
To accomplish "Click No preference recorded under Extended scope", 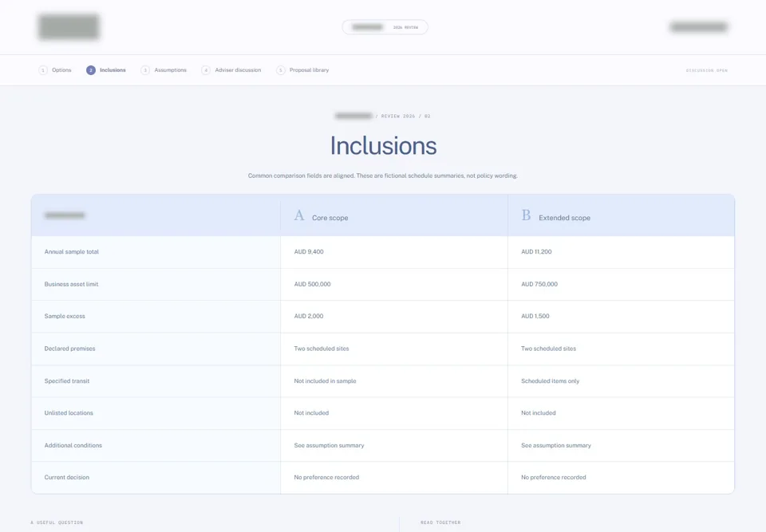I will coord(554,477).
